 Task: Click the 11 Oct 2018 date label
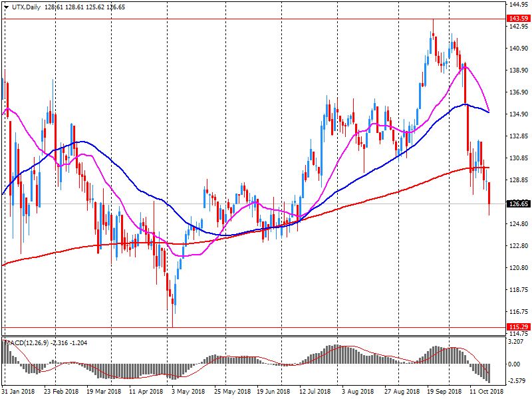pyautogui.click(x=487, y=391)
